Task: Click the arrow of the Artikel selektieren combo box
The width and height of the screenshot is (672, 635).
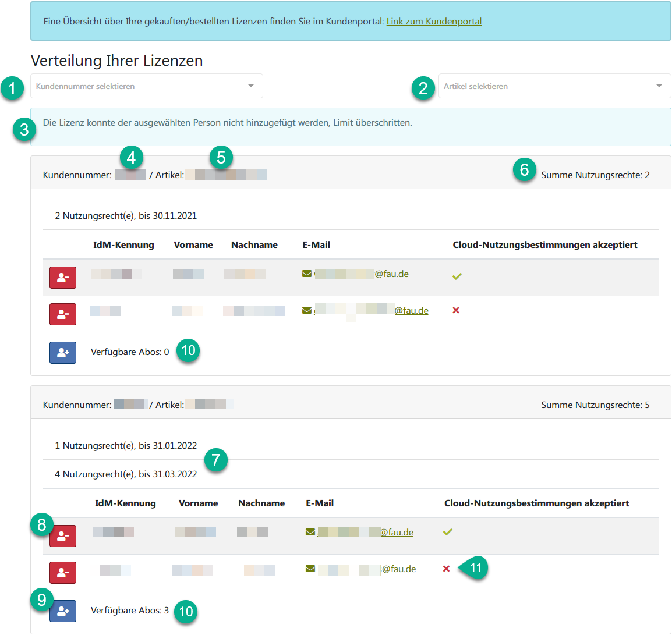Action: point(659,86)
